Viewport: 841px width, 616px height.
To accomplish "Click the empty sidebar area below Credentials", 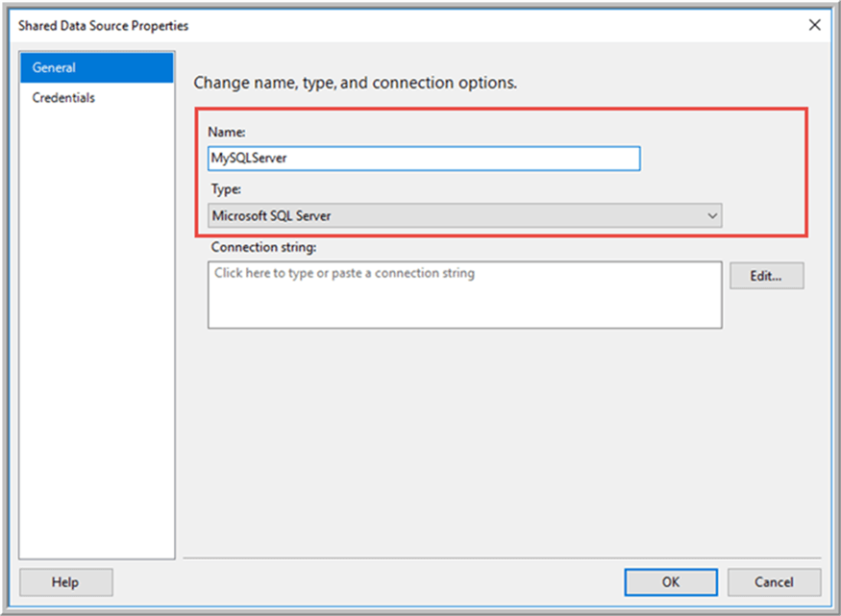I will [x=96, y=336].
